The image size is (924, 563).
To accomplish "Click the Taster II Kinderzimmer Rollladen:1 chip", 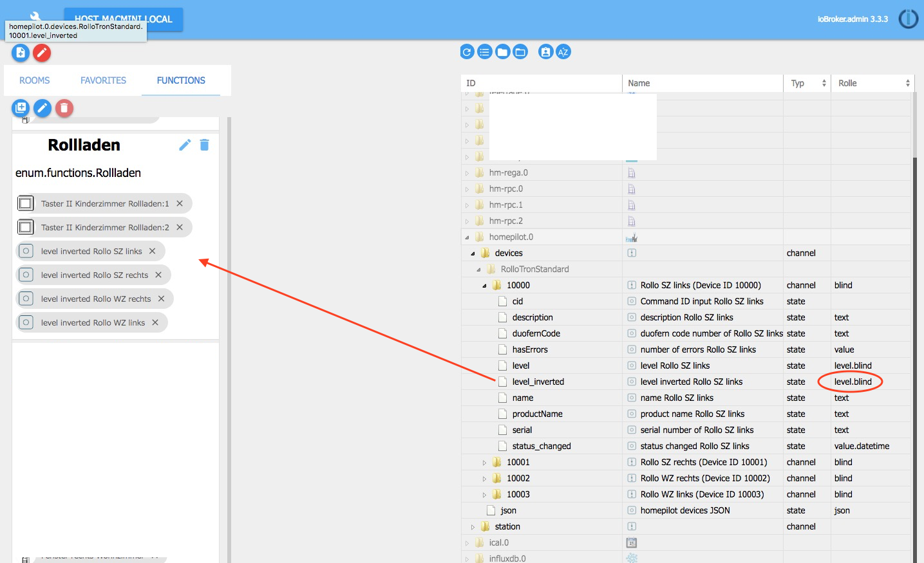I will coord(104,203).
